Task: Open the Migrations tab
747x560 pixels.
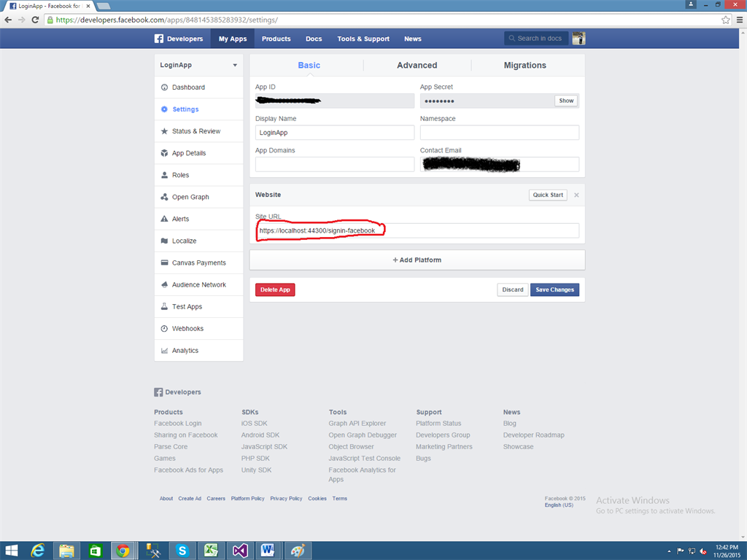Action: (x=525, y=65)
